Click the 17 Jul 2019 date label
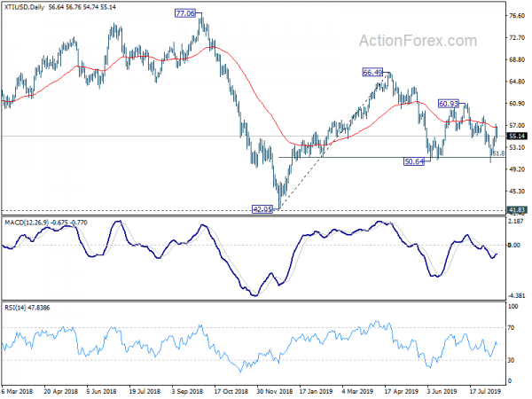 click(486, 392)
